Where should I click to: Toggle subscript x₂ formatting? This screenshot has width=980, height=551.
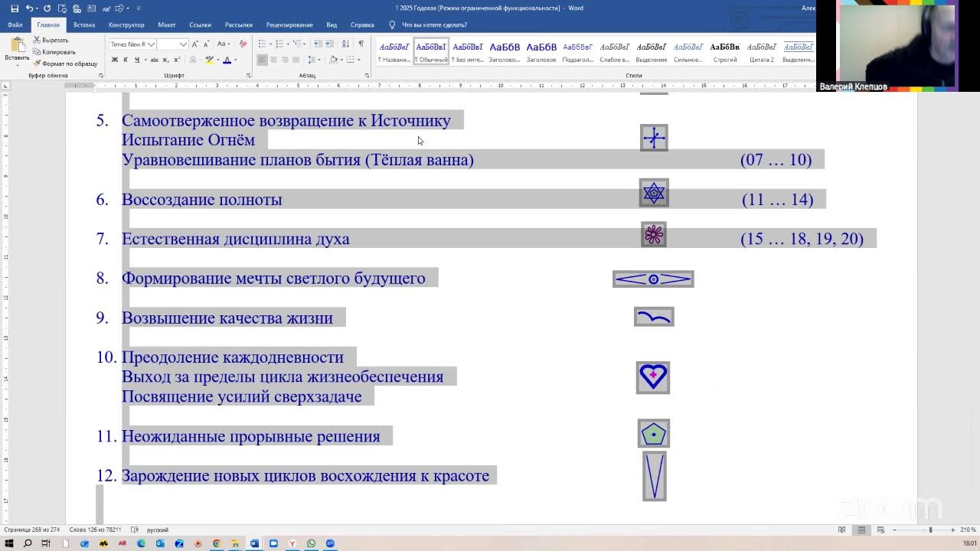click(x=165, y=60)
